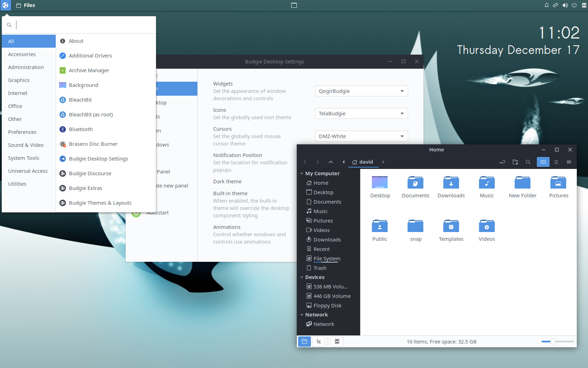This screenshot has width=588, height=368.
Task: Open the Widgets QogirBudgie dropdown
Action: [361, 91]
